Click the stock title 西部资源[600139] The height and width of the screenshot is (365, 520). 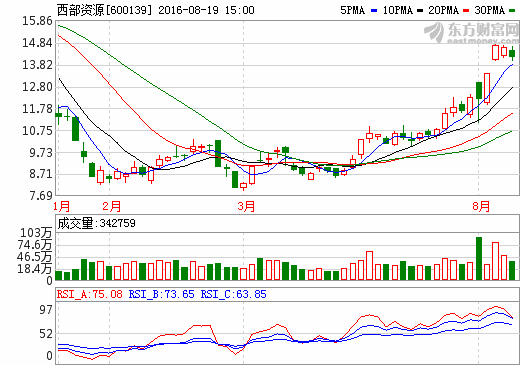tap(104, 10)
